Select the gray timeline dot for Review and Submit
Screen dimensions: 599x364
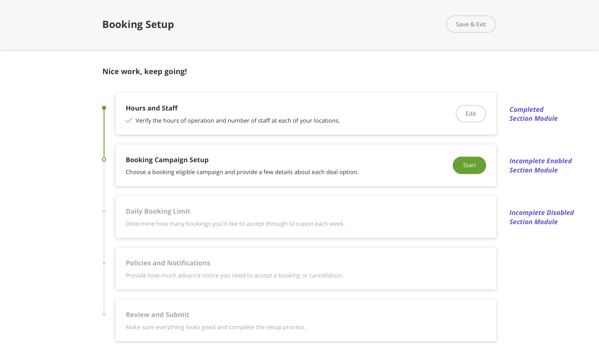pos(104,314)
